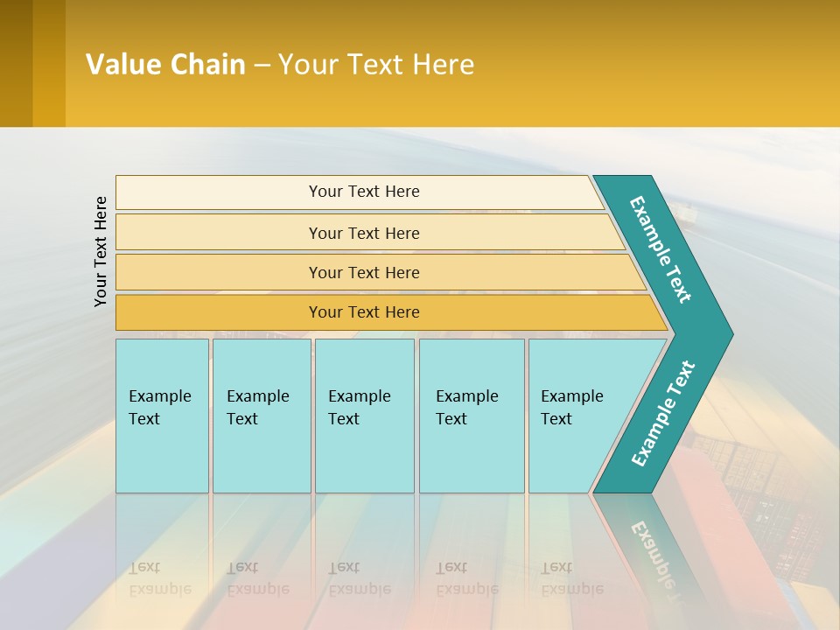Viewport: 840px width, 630px height.
Task: Select the middle "Example Text" blue box
Action: (364, 416)
